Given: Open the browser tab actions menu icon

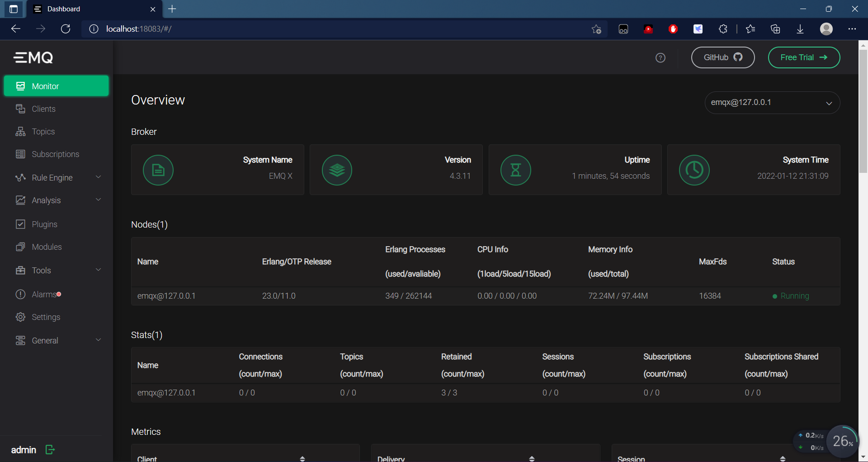Looking at the screenshot, I should pyautogui.click(x=14, y=9).
